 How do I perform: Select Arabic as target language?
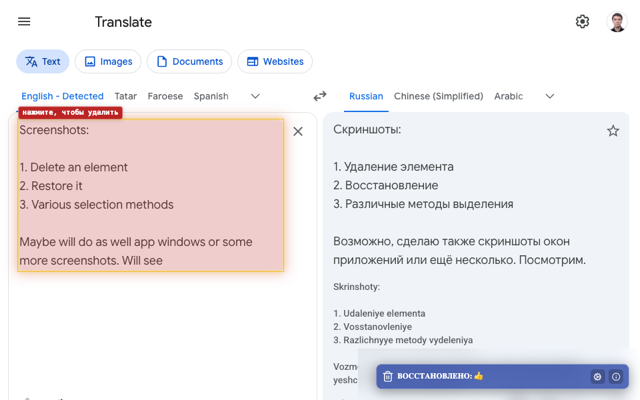509,96
